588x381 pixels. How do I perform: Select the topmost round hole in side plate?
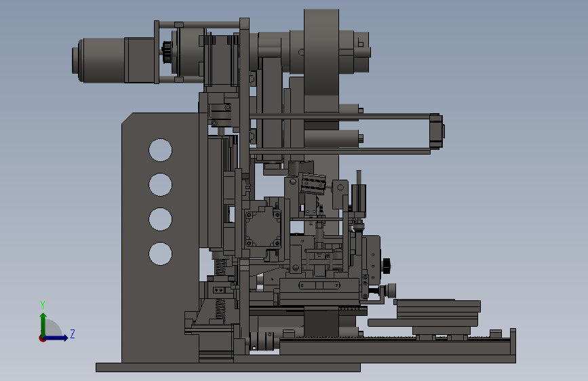pos(161,150)
